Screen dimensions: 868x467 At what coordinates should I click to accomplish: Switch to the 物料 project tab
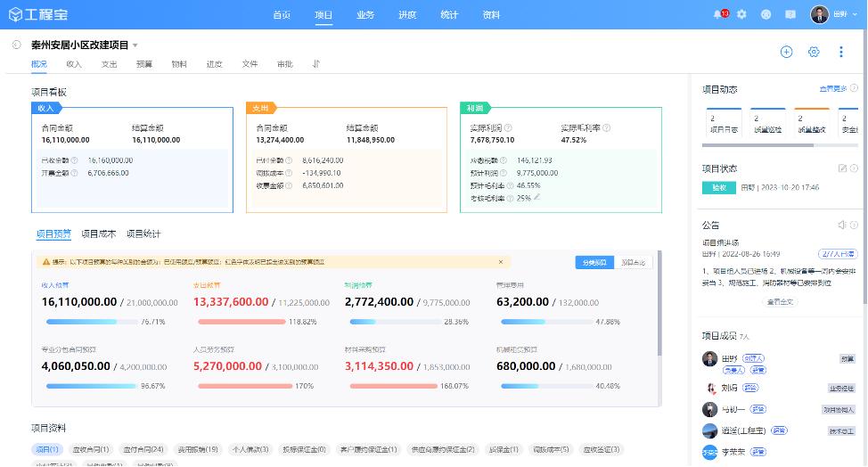[x=179, y=64]
